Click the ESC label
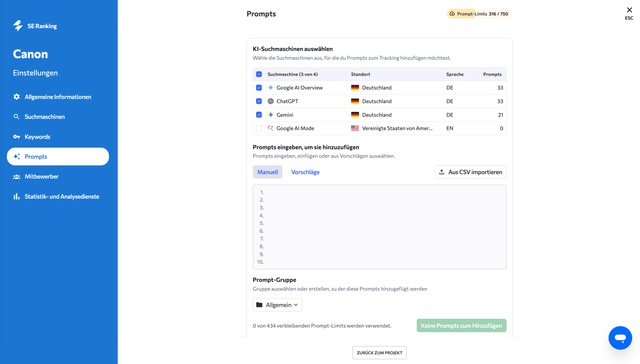The width and height of the screenshot is (640, 364). point(629,18)
